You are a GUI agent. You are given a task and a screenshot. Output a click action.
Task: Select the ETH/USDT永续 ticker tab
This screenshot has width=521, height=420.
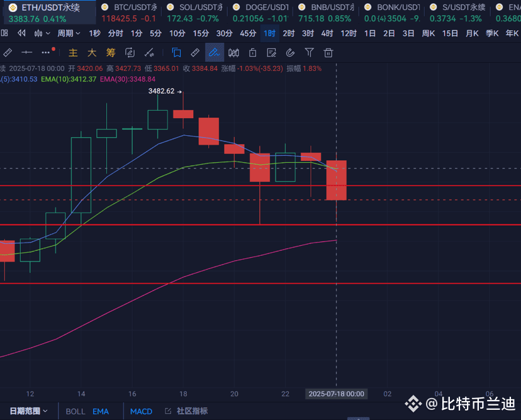[50, 13]
